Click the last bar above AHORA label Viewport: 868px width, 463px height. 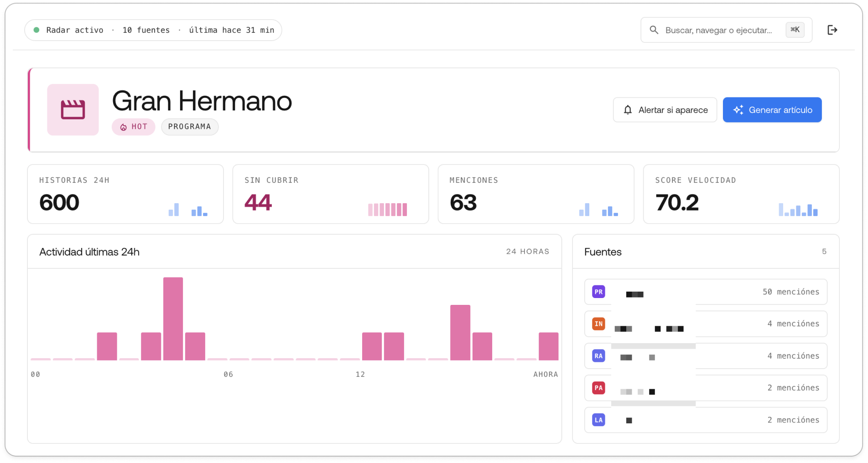point(548,346)
